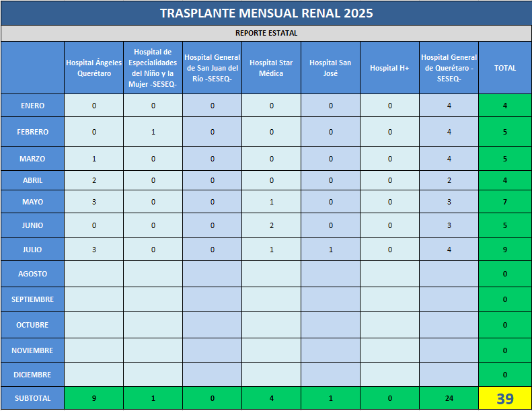
Task: Select the 'AGOSTO' row label
Action: [32, 274]
